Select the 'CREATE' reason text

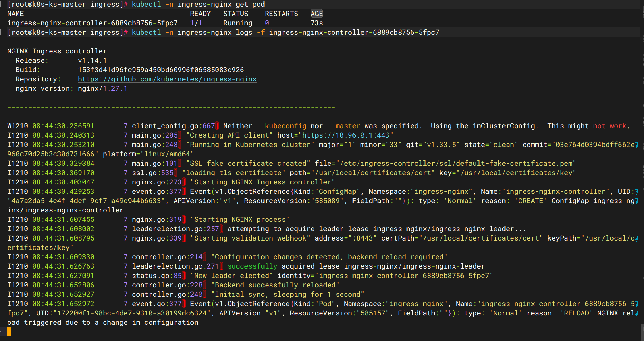(530, 201)
